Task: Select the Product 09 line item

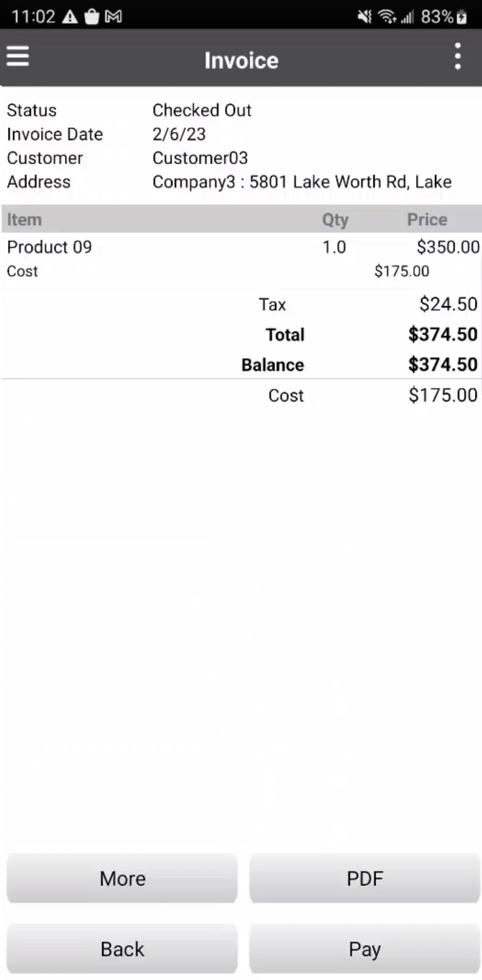Action: [49, 247]
